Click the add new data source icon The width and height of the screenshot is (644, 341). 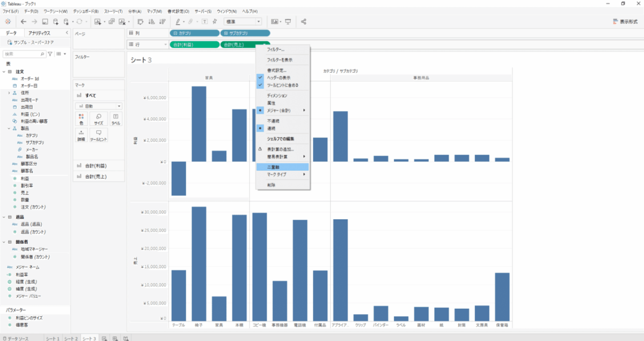(55, 21)
